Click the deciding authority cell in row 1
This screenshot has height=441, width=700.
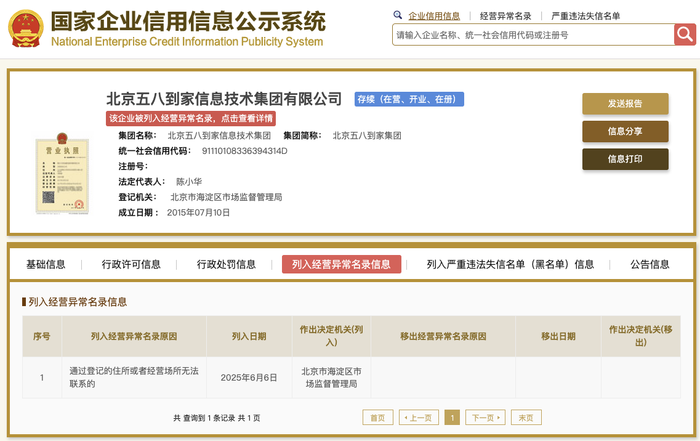point(331,378)
